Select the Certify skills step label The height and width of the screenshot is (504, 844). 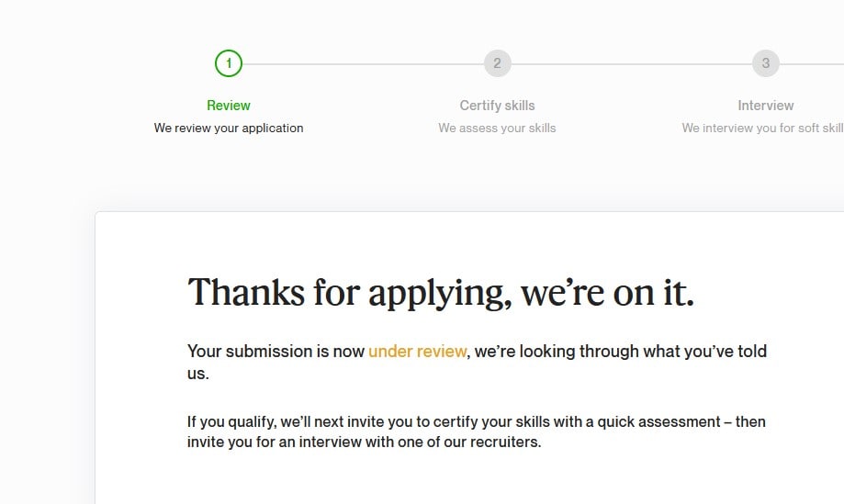point(497,106)
